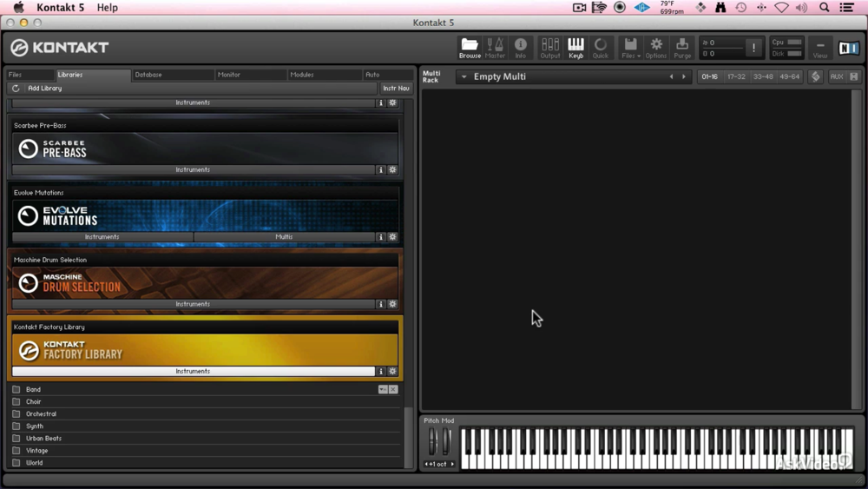Show Kontakt Factory Library Instruments
The image size is (868, 489).
194,371
